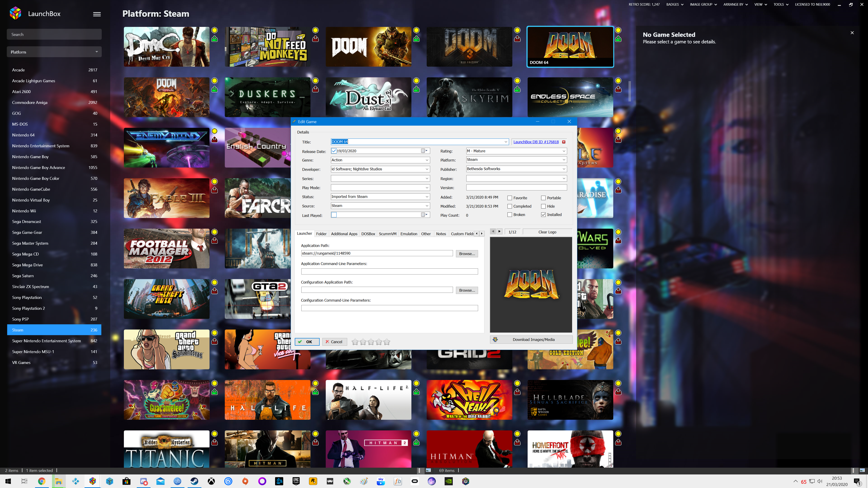Open qBittorrent from the taskbar
Screen dimensions: 868x488
point(177,481)
